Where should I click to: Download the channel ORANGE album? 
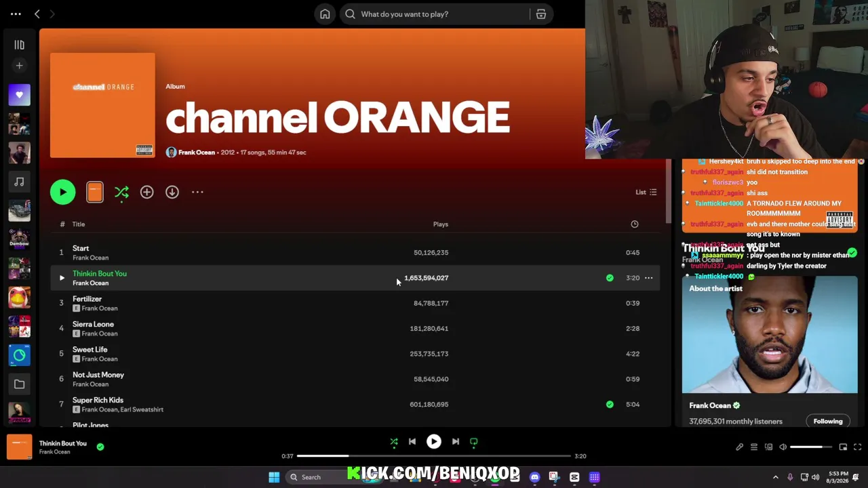pyautogui.click(x=172, y=192)
